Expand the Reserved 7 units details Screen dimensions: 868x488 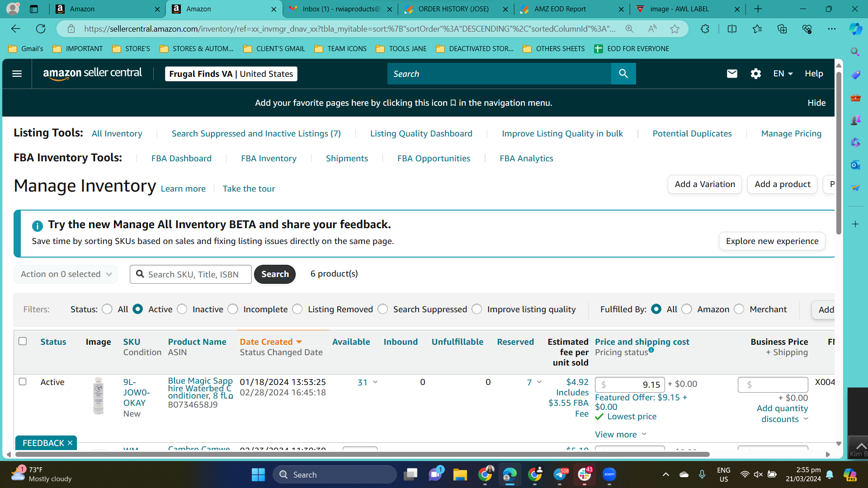tap(539, 382)
